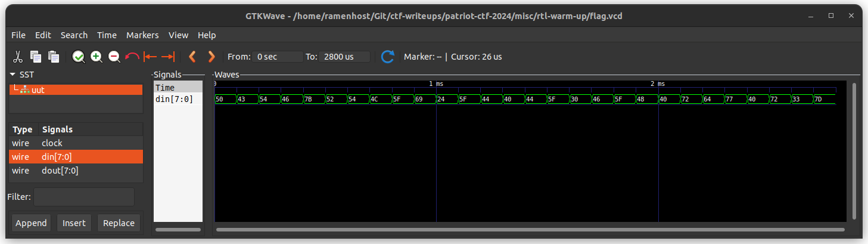Open the Markers menu
Viewport: 868px width, 244px height.
(142, 35)
